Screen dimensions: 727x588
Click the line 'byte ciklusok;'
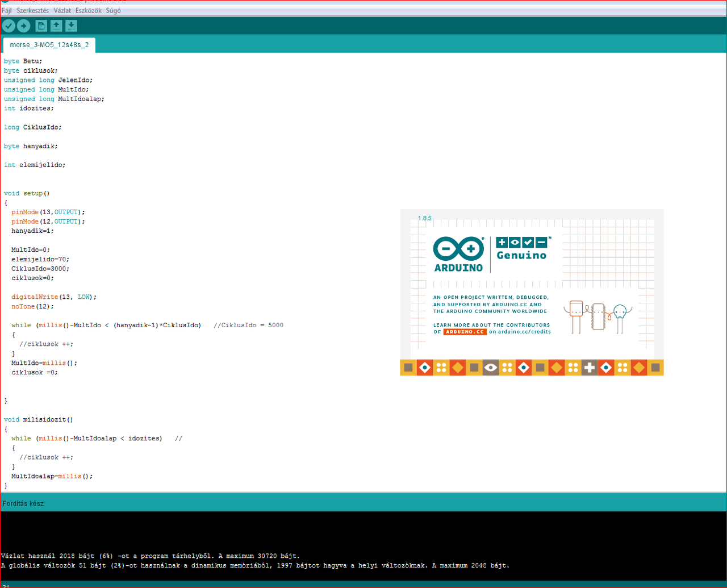pos(31,70)
